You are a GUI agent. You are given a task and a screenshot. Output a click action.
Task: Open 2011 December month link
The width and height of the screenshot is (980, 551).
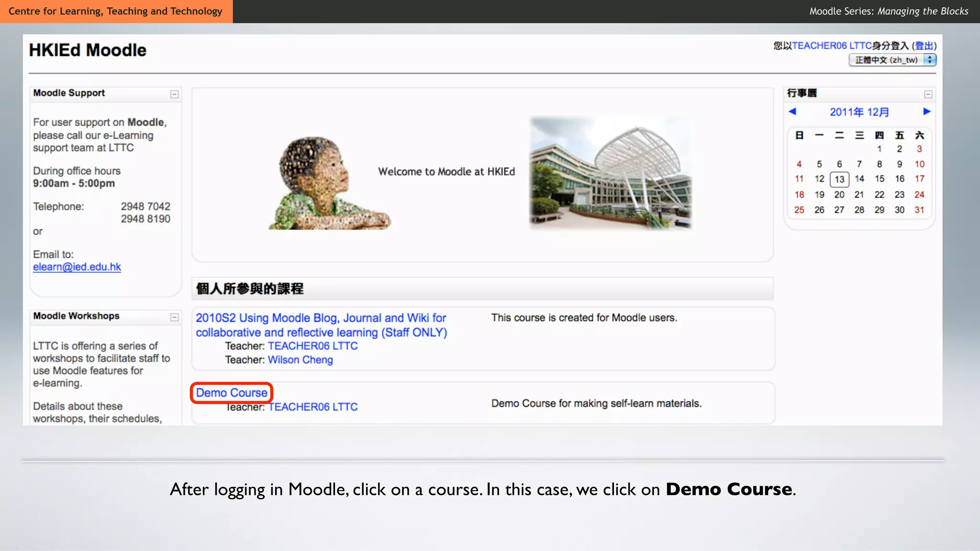[859, 112]
